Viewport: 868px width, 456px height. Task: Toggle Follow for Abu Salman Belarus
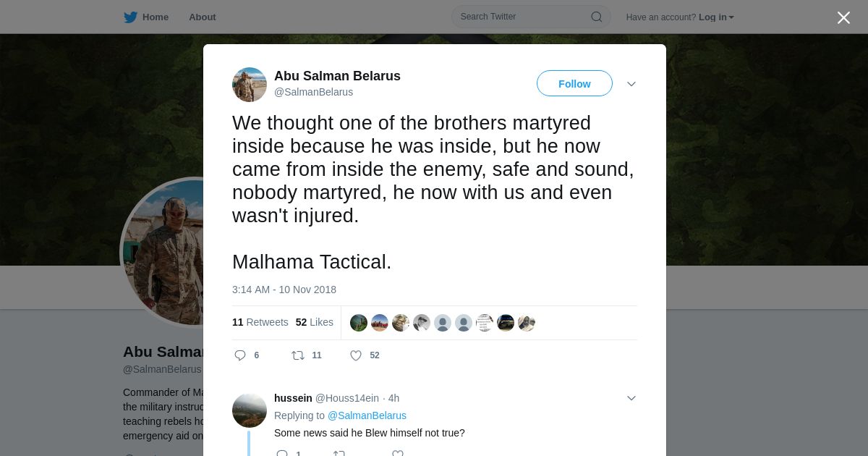[574, 84]
